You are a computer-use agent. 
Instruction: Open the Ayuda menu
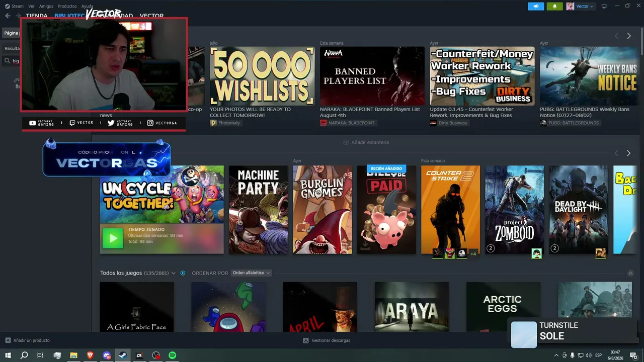coord(87,6)
